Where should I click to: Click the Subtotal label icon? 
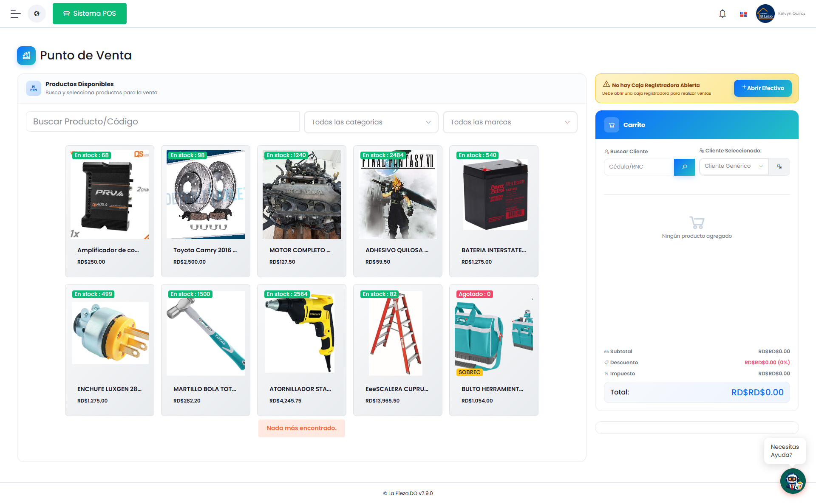click(x=606, y=352)
